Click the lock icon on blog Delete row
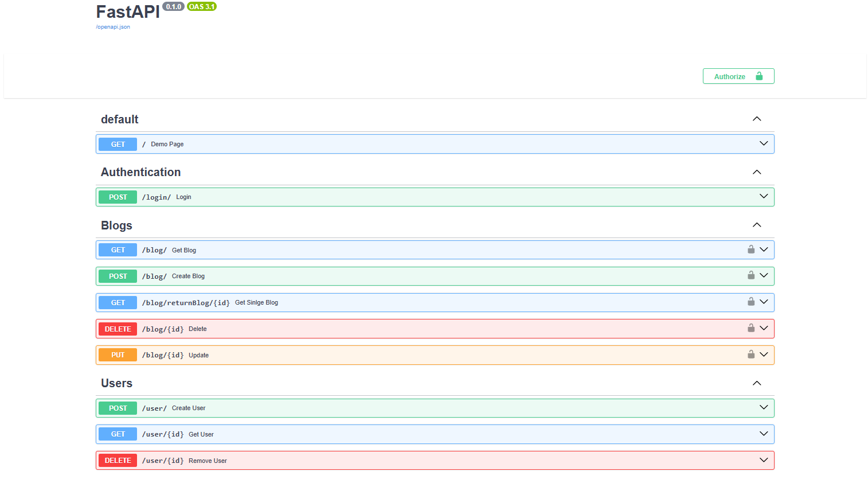Viewport: 868px width, 483px height. coord(751,328)
